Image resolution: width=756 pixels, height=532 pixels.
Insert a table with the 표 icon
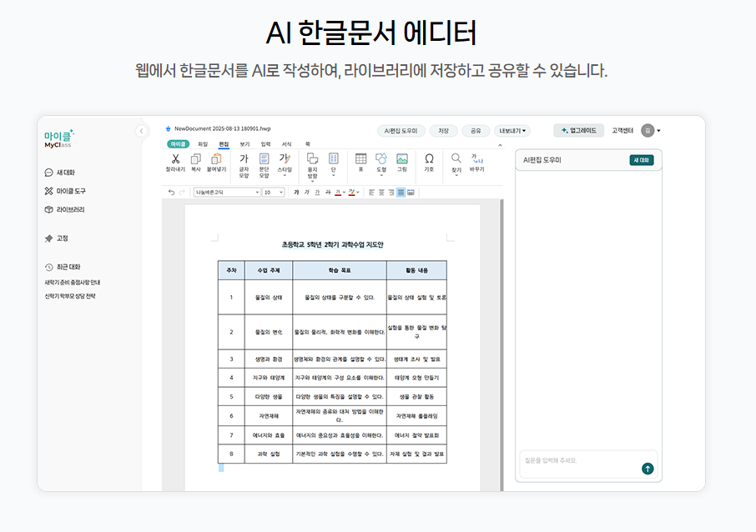[x=360, y=159]
